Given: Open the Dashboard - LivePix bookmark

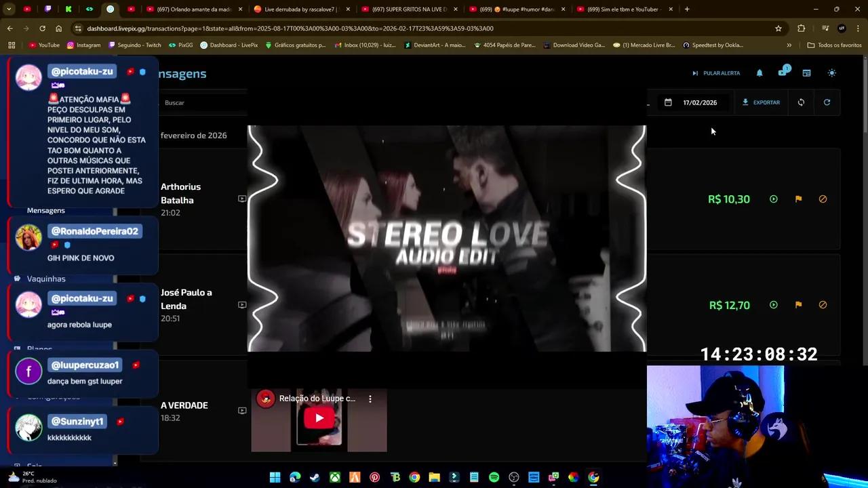Looking at the screenshot, I should (x=229, y=45).
